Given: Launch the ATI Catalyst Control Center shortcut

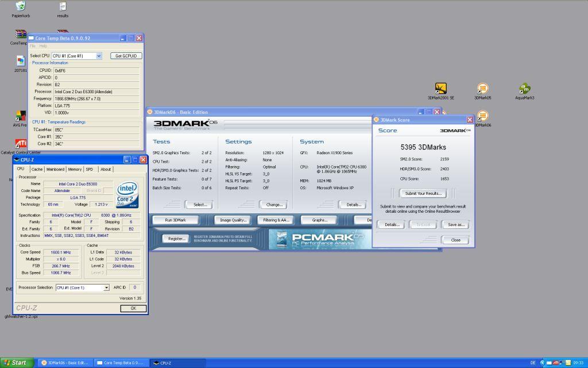Looking at the screenshot, I should 21,144.
